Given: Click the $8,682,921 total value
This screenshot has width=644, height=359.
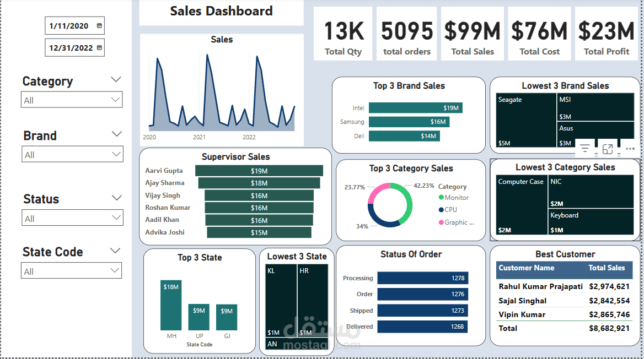Looking at the screenshot, I should point(609,328).
